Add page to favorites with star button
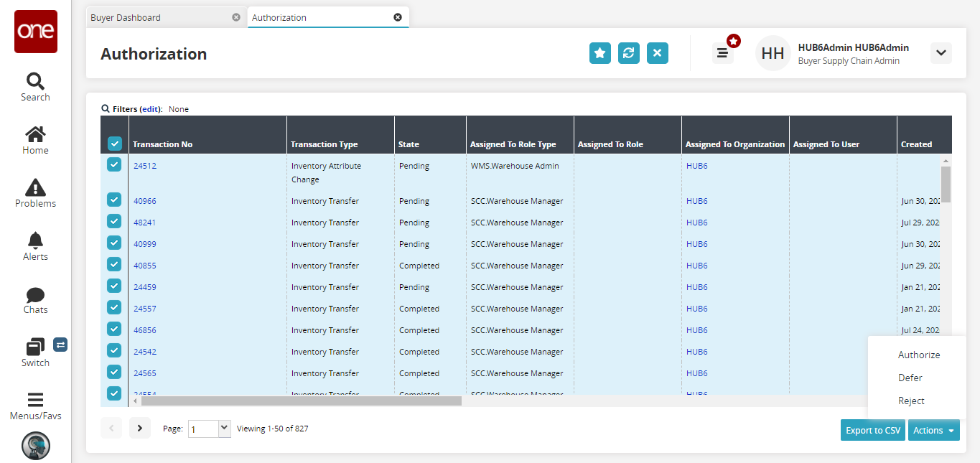Screen dimensions: 980x463 600,53
